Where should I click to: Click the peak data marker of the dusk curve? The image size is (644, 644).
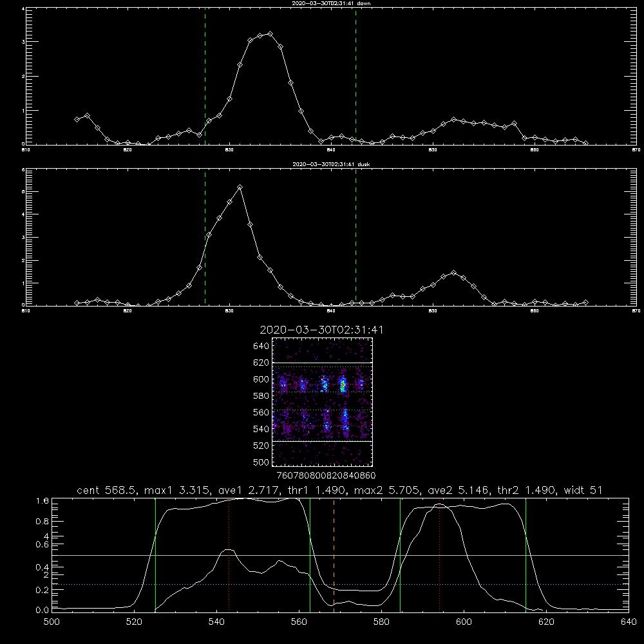click(240, 187)
